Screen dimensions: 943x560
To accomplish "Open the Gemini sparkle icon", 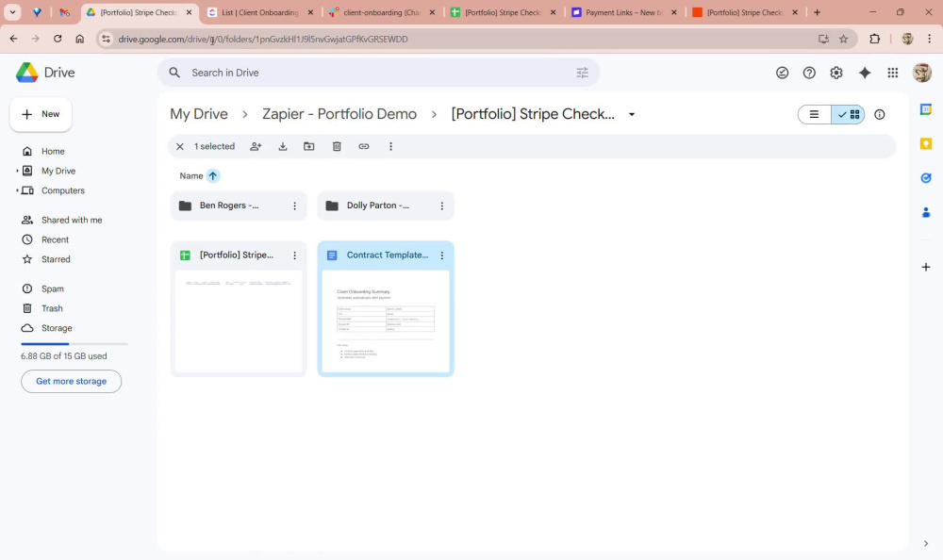I will pos(864,73).
